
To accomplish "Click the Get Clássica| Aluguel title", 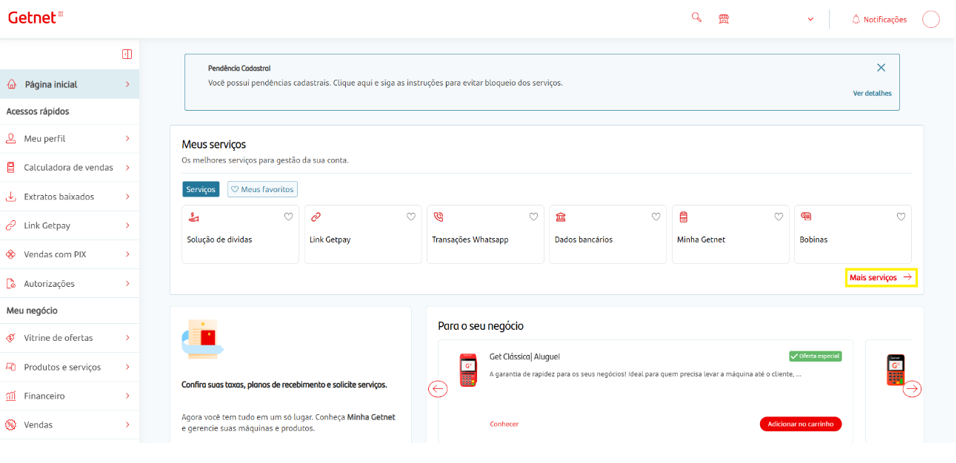I will 524,356.
